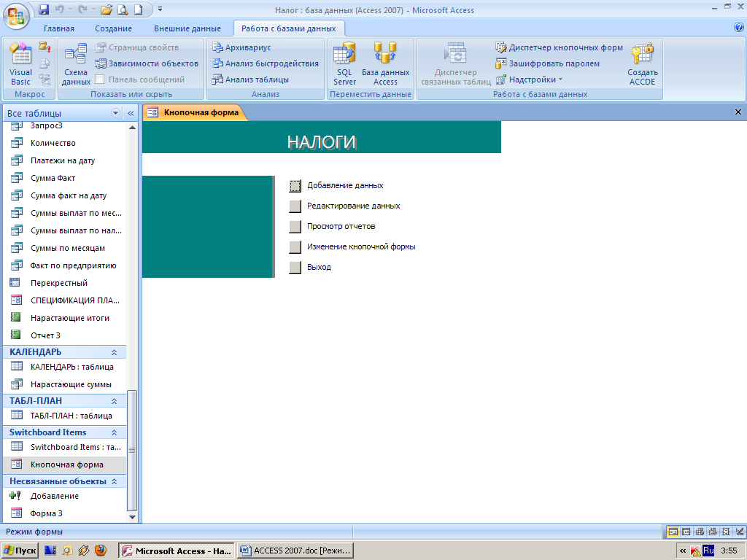Viewport: 747px width, 560px height.
Task: Split into База данных Access
Action: pyautogui.click(x=385, y=64)
